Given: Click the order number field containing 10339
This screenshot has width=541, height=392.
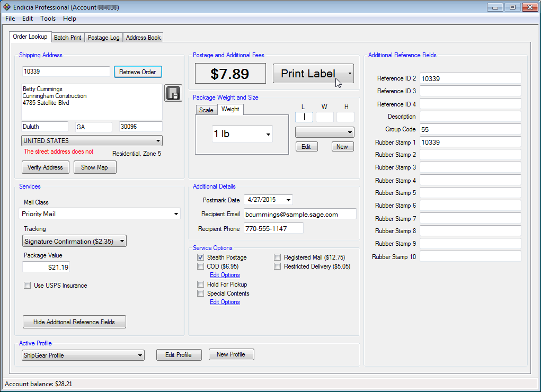Looking at the screenshot, I should [x=66, y=72].
